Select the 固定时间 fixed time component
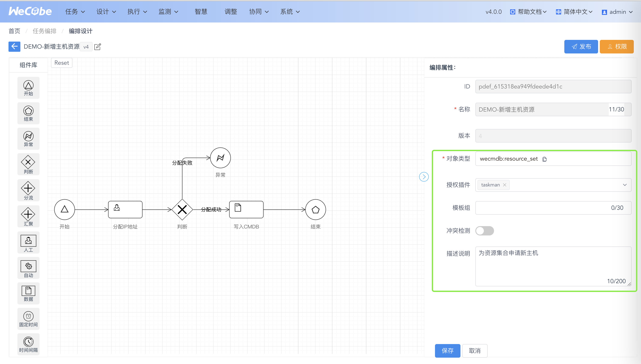641x364 pixels. (x=28, y=319)
